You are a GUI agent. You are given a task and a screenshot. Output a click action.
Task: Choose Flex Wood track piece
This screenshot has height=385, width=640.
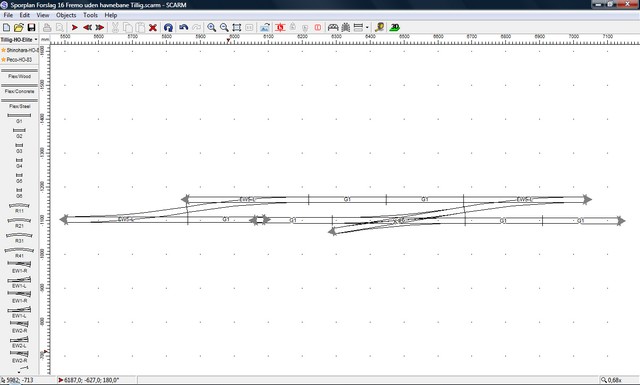[19, 74]
